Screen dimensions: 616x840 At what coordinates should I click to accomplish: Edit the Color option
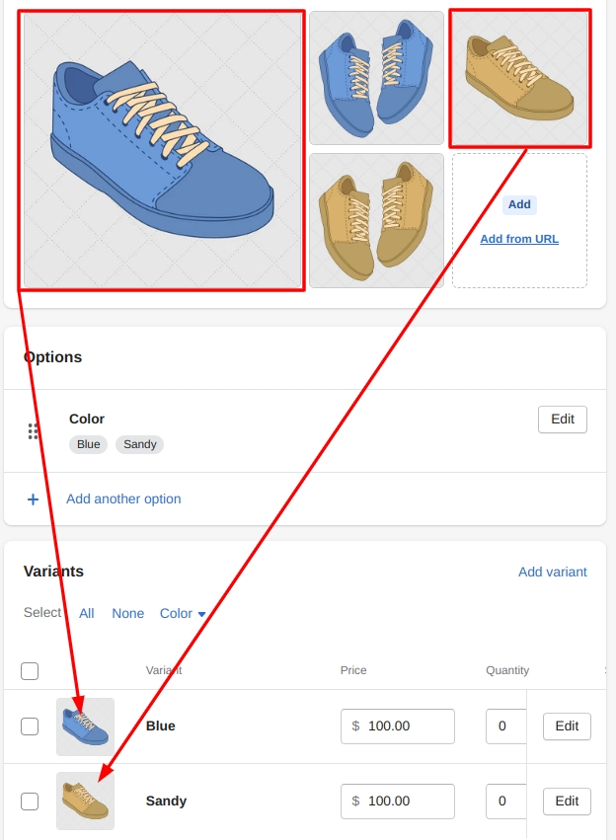pos(562,420)
